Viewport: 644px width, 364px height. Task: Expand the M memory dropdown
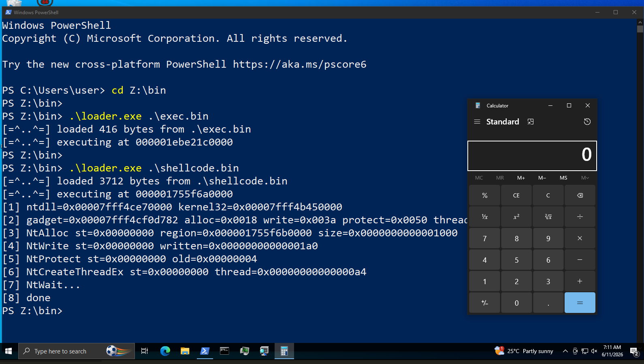[585, 178]
